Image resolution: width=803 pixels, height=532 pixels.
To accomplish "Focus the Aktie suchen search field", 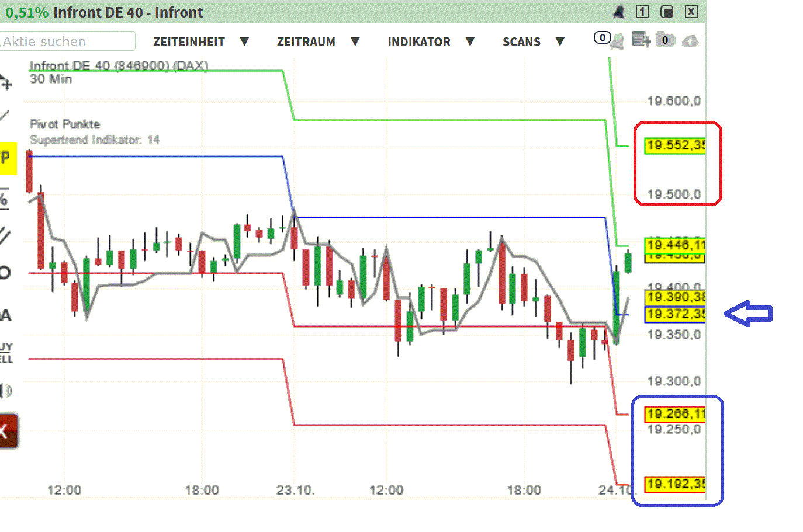I will click(67, 41).
